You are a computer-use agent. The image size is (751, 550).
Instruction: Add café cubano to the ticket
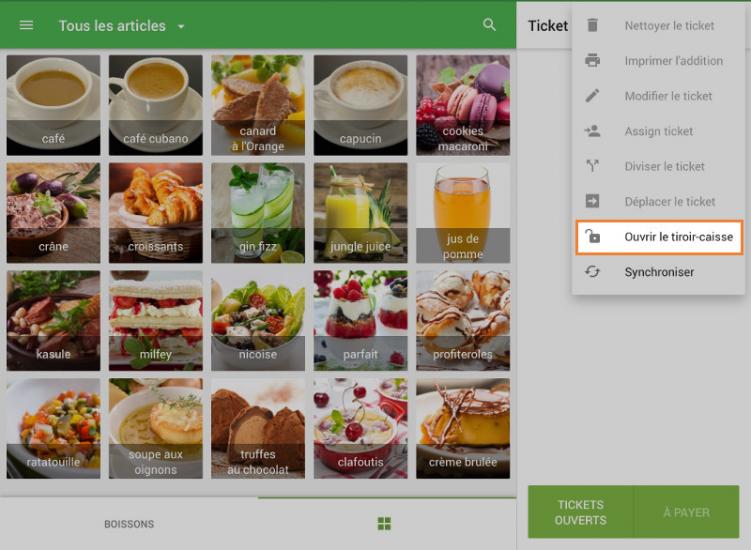[x=155, y=104]
